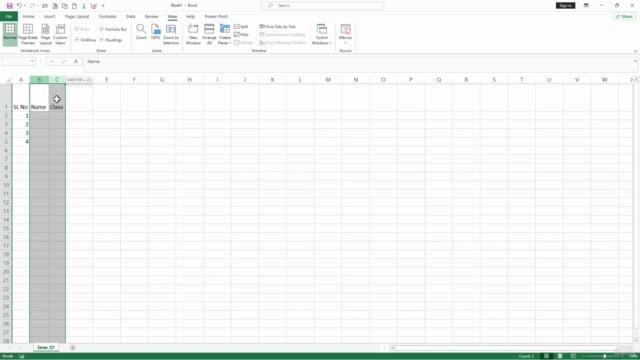Click the Insert Function fx icon
The width and height of the screenshot is (640, 360).
[76, 62]
